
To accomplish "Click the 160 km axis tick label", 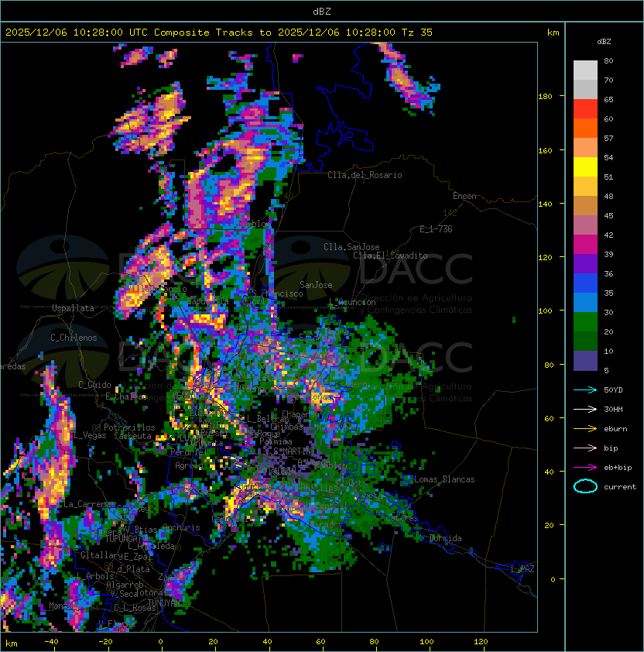I will pos(545,150).
